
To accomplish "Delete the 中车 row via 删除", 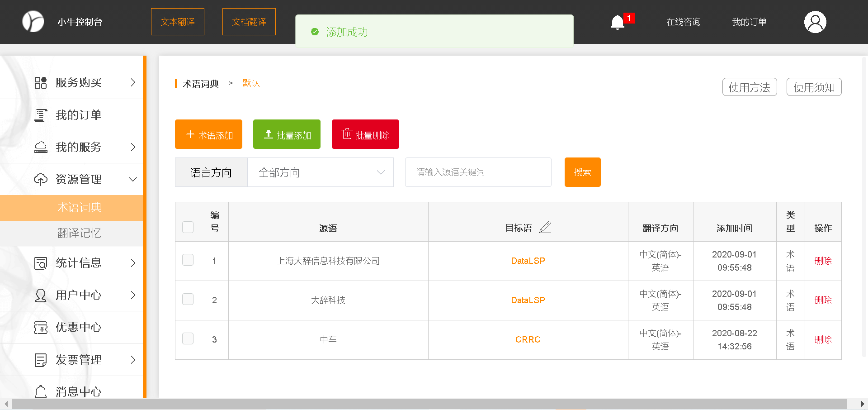I will 823,340.
